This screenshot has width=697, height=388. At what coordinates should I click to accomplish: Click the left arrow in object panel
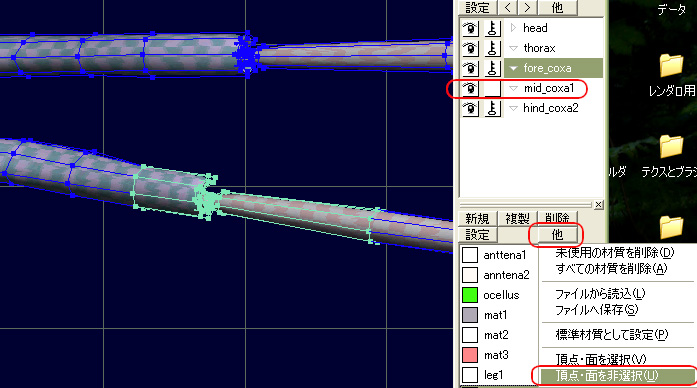(x=508, y=8)
